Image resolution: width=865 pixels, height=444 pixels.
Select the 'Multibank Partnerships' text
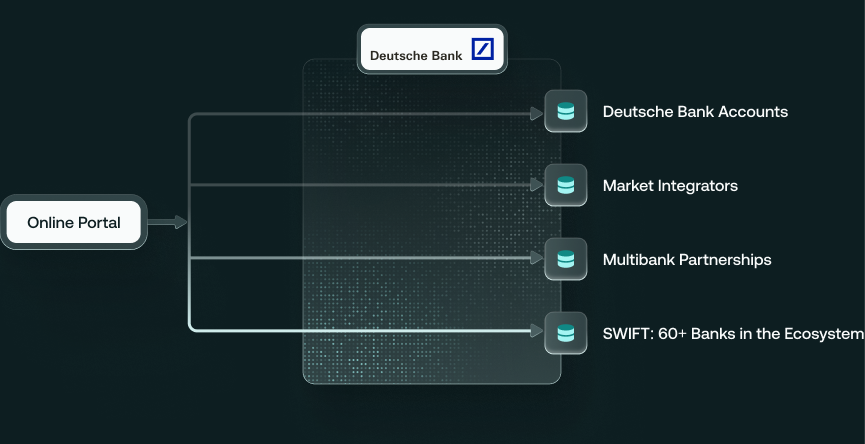coord(687,259)
